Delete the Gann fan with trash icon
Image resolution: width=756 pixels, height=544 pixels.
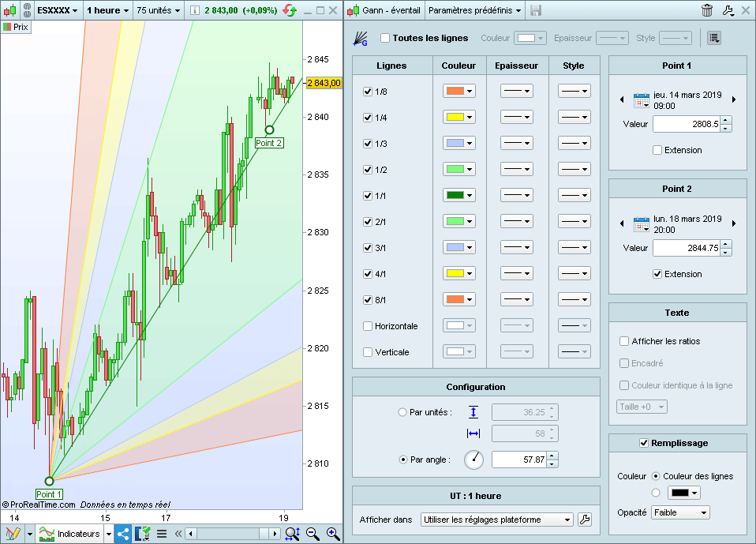point(707,11)
